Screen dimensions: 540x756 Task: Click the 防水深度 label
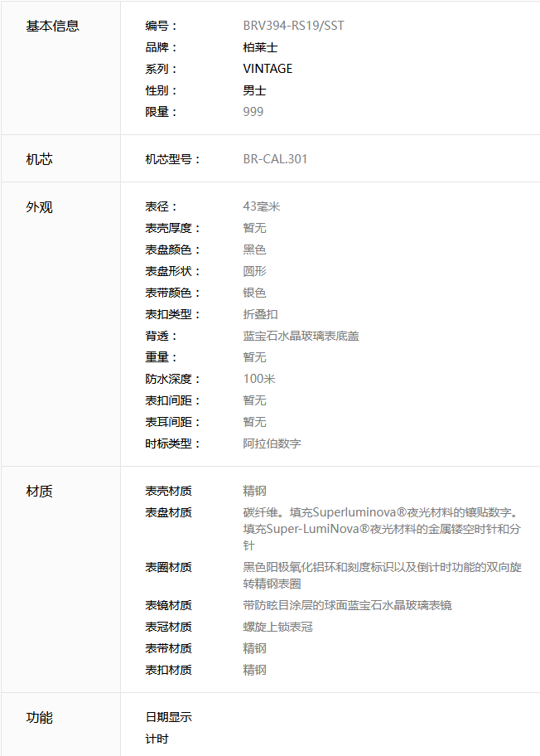(173, 379)
